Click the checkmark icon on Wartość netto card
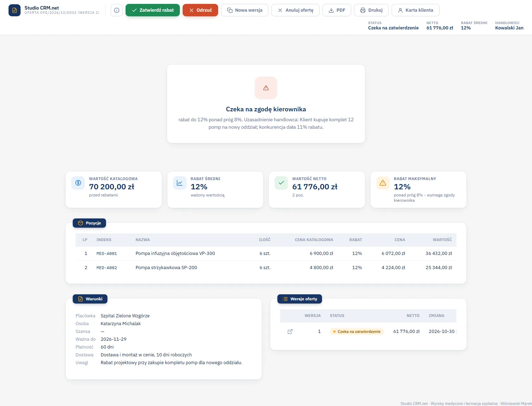 (x=281, y=183)
